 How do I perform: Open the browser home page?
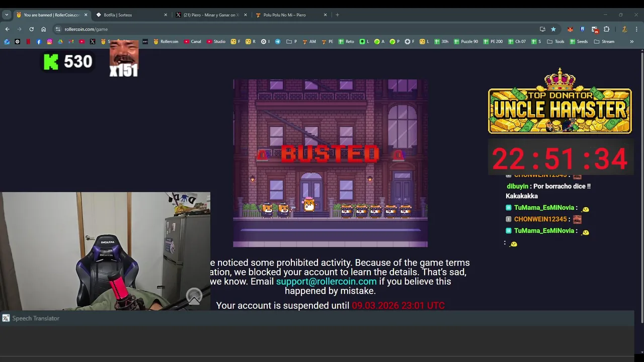43,29
